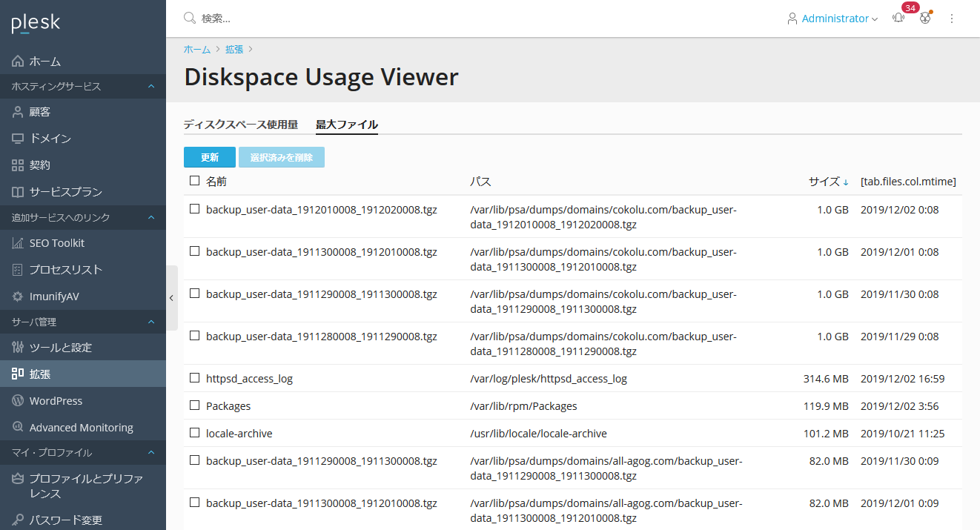
Task: Click the 更新 button
Action: point(210,157)
